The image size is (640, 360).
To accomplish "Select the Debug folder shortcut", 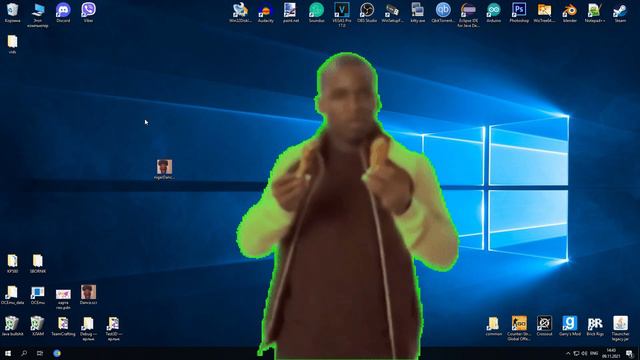I will click(89, 329).
